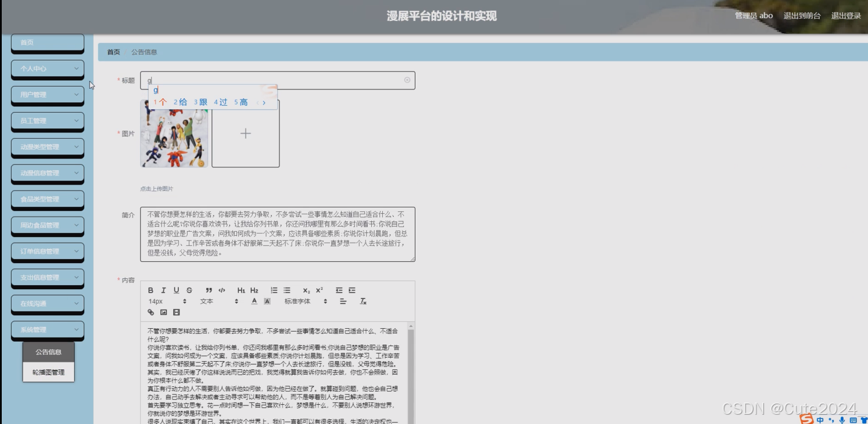Open the 标准字体 font dropdown
The width and height of the screenshot is (868, 424).
click(x=306, y=301)
